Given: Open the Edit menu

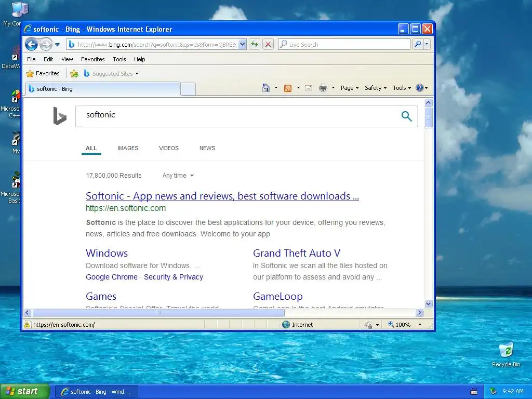Looking at the screenshot, I should (48, 59).
